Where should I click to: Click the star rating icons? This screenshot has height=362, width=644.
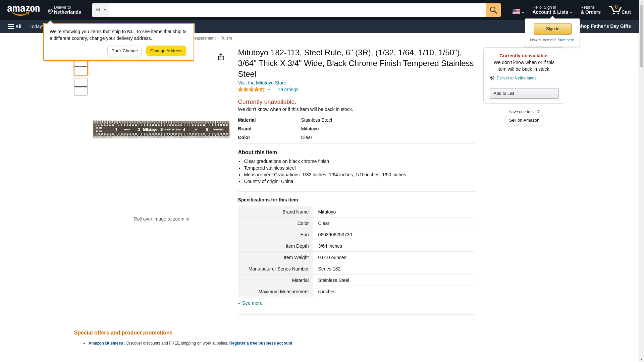coord(251,89)
